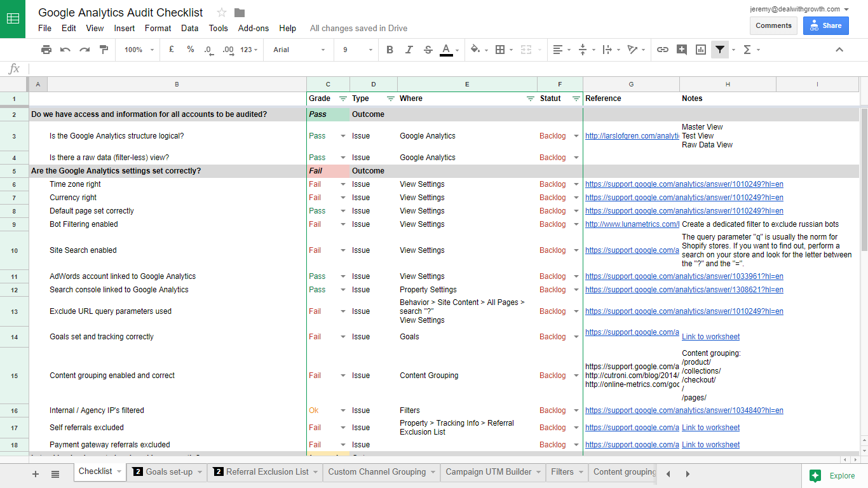Image resolution: width=868 pixels, height=488 pixels.
Task: Toggle bold formatting
Action: coord(390,50)
